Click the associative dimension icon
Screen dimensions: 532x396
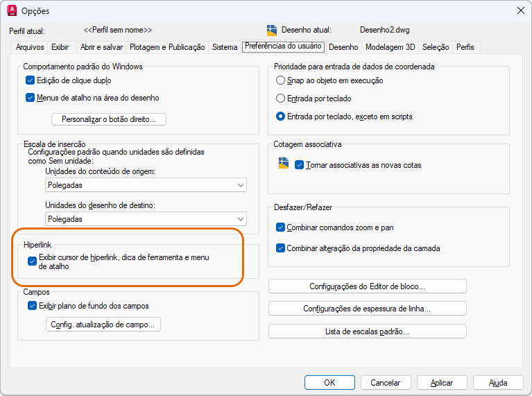[x=283, y=164]
